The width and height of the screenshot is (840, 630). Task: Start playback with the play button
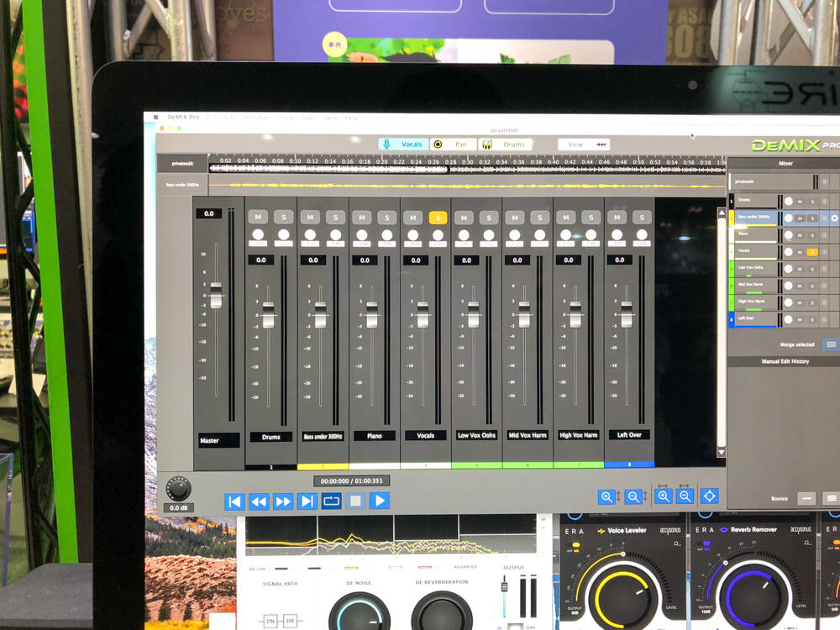coord(380,501)
